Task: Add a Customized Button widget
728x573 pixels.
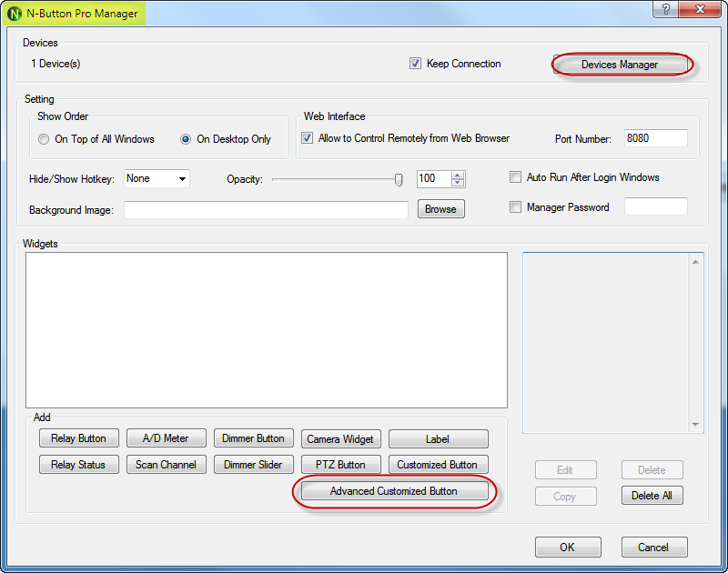Action: [439, 465]
